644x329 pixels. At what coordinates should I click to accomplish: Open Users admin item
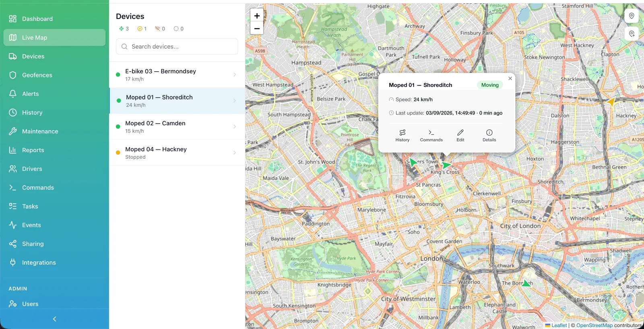(x=54, y=304)
